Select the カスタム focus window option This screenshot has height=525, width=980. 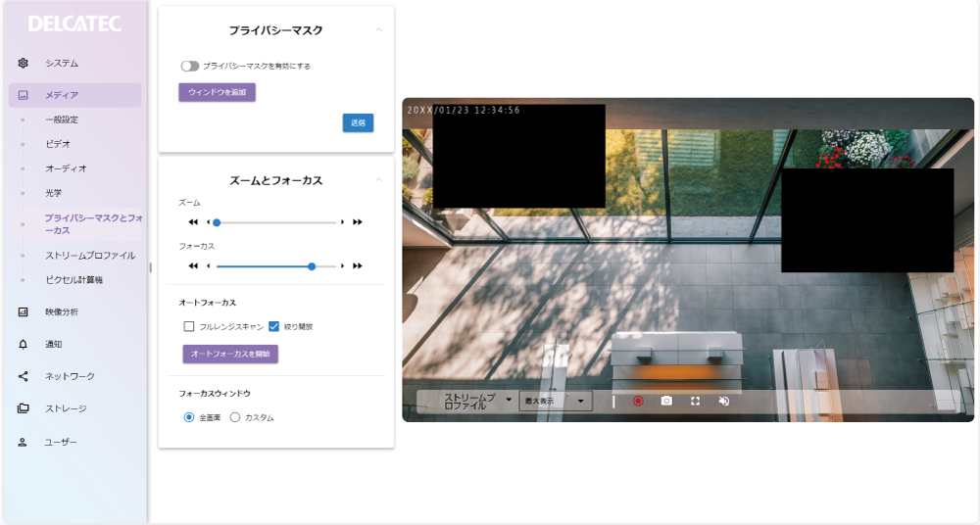[x=235, y=417]
